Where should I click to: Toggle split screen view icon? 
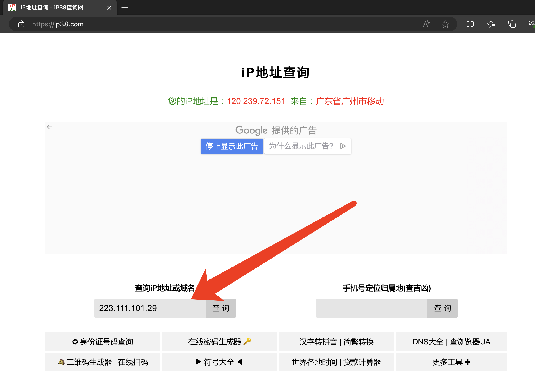point(470,24)
